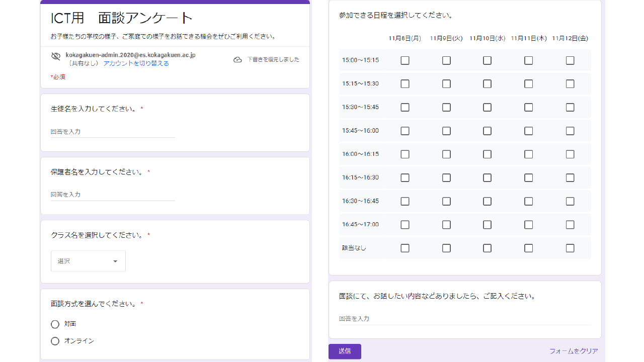Check 該当なし for 11月11日(木)
The width and height of the screenshot is (644, 362).
[x=528, y=248]
